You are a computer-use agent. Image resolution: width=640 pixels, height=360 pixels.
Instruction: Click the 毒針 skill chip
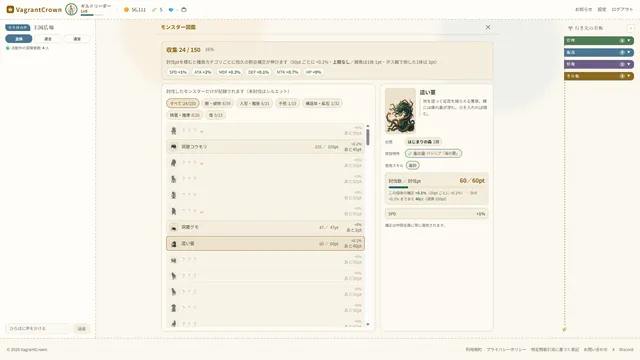click(x=413, y=165)
